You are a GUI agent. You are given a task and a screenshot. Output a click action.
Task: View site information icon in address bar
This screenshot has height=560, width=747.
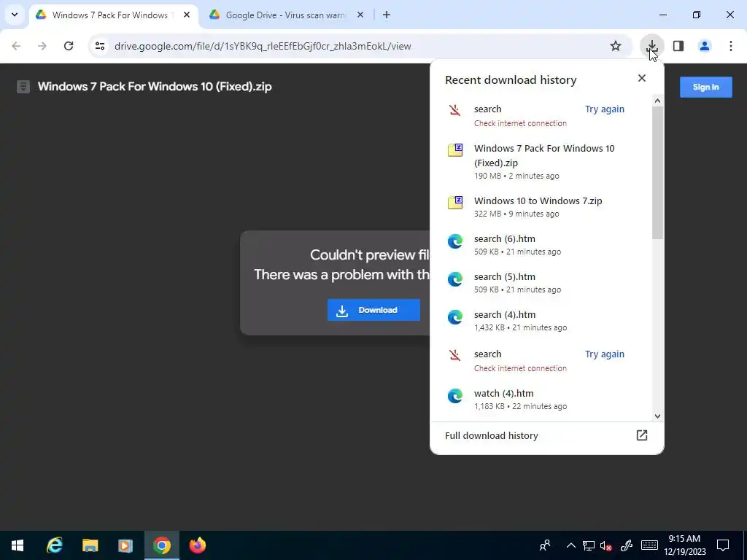pyautogui.click(x=100, y=46)
